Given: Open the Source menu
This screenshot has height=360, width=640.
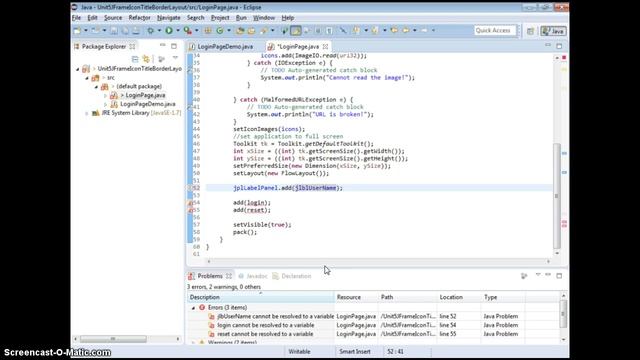Looking at the screenshot, I should tap(113, 18).
